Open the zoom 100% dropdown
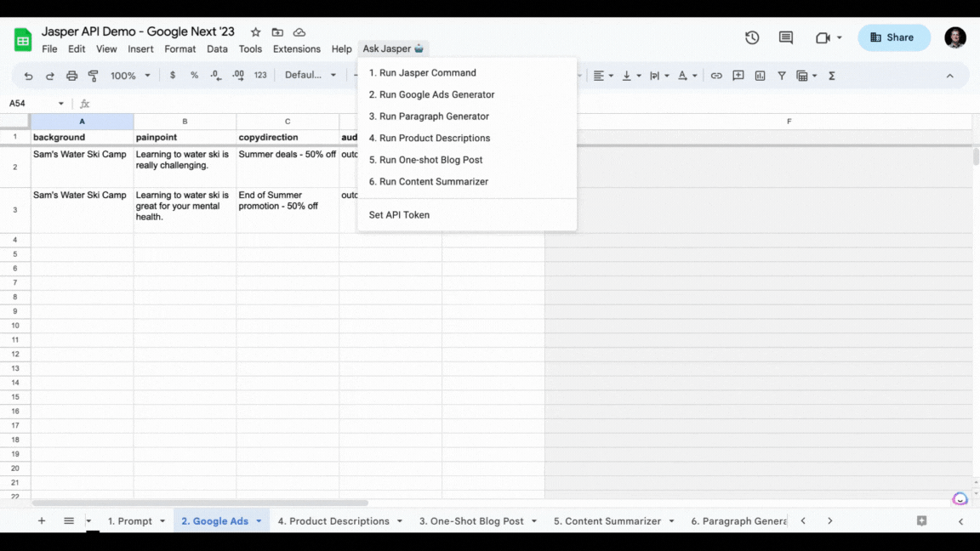Screen dimensions: 980x551 click(x=130, y=75)
